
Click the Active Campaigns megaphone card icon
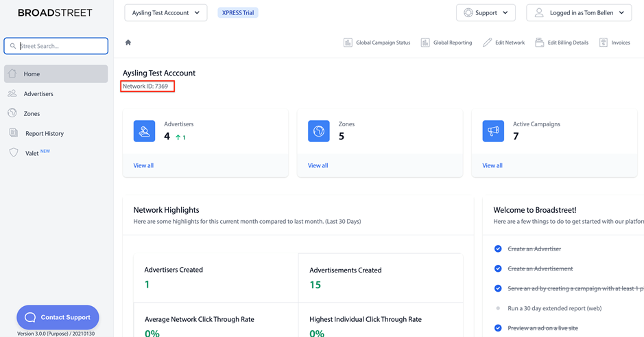493,131
